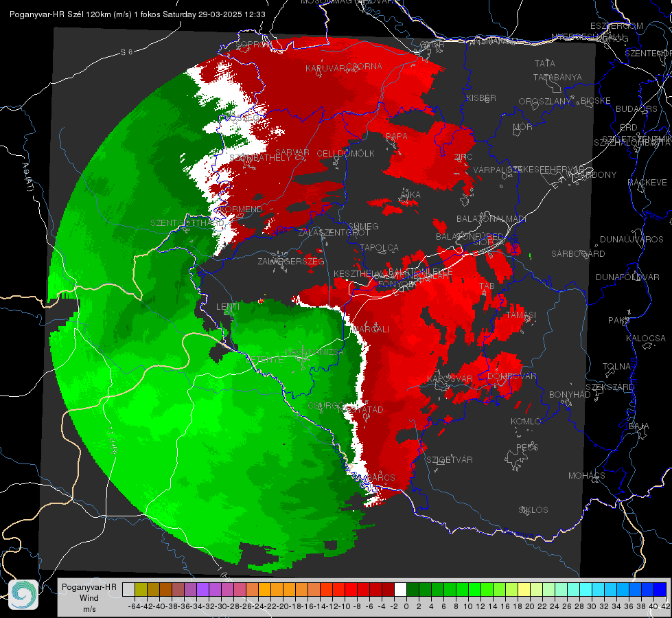Click the BICSKE city label

(596, 101)
